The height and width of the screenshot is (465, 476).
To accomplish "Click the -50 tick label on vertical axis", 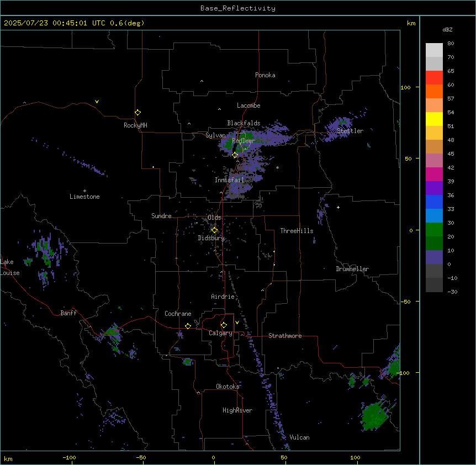I will point(405,302).
